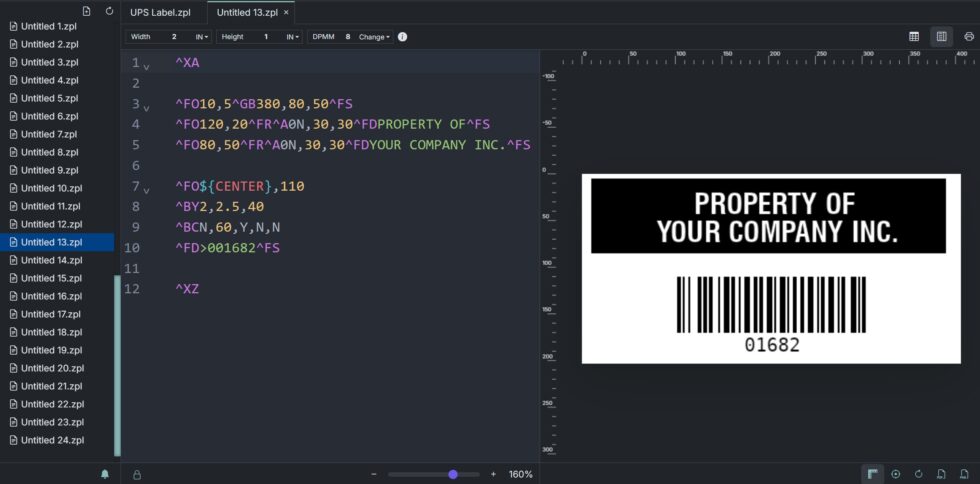
Task: Click the plus button to zoom in
Action: click(x=493, y=474)
